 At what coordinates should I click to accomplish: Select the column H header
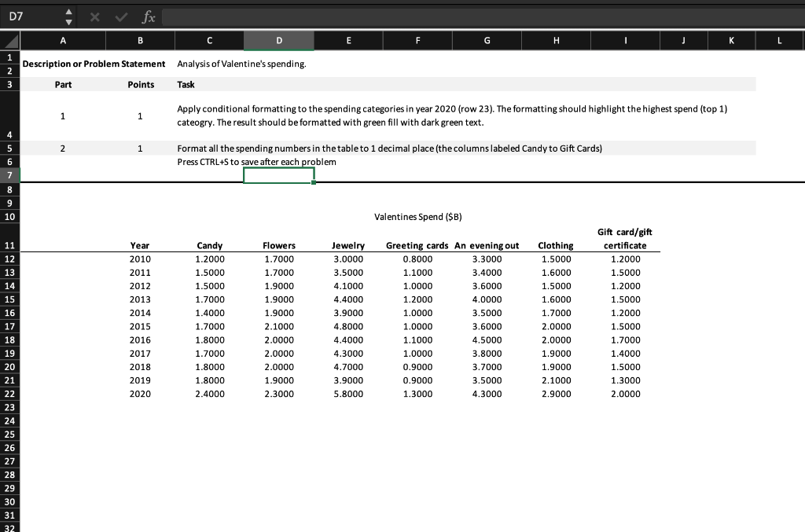pyautogui.click(x=556, y=40)
